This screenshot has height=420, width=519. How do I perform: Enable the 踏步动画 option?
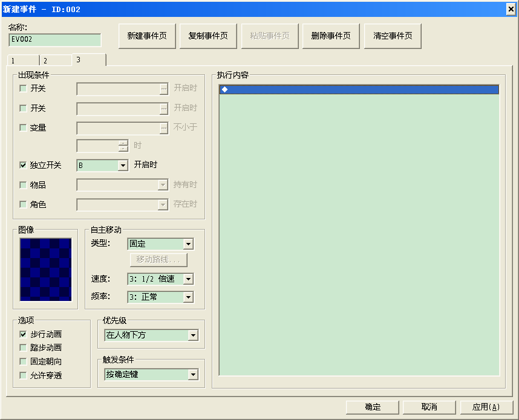point(23,347)
